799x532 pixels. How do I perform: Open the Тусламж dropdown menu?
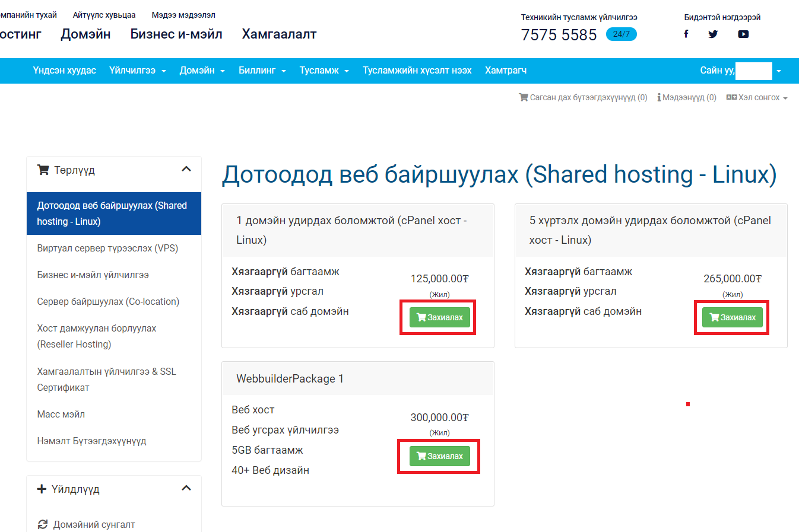(324, 71)
